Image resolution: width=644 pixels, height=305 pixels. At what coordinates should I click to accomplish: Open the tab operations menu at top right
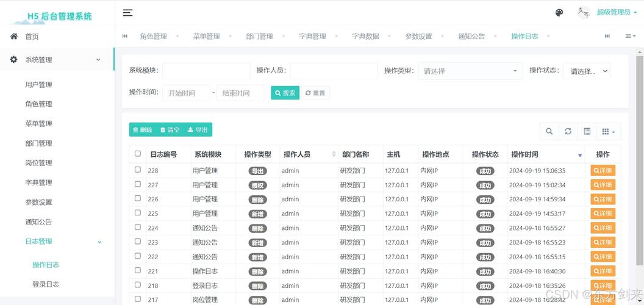630,36
